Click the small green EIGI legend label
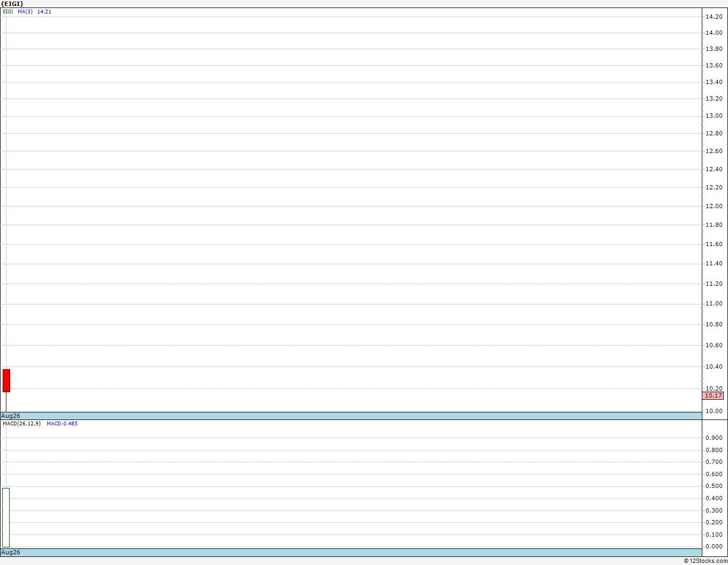Viewport: 728px width, 565px height. point(8,11)
